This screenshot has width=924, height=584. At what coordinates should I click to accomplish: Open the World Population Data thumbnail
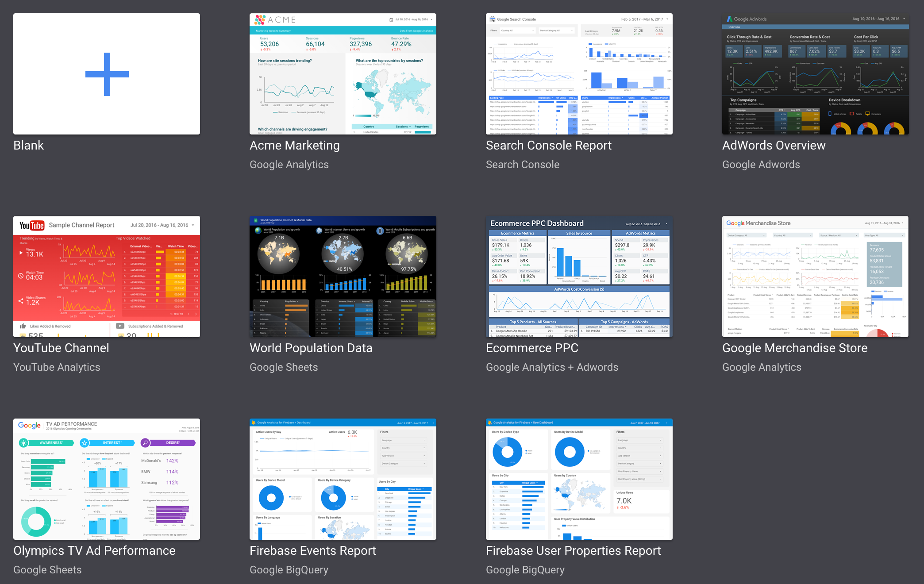click(343, 277)
